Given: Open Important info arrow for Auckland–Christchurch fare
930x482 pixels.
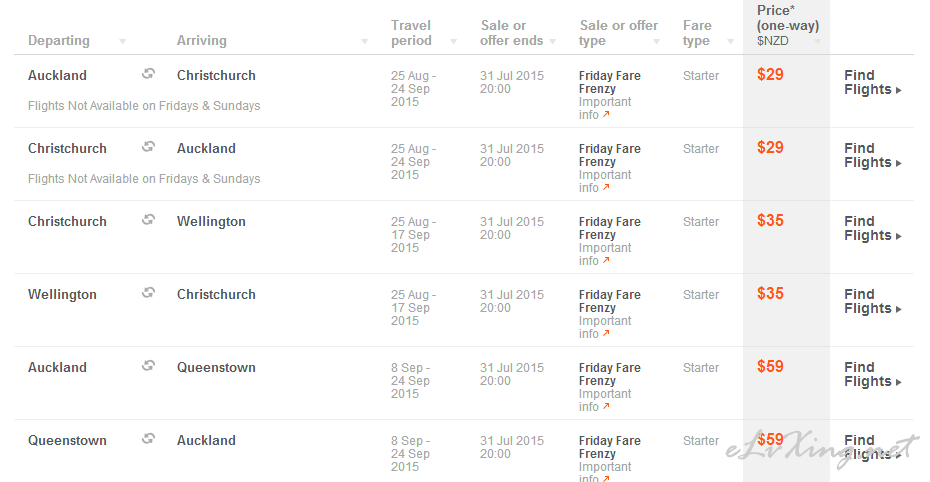Looking at the screenshot, I should pyautogui.click(x=606, y=114).
